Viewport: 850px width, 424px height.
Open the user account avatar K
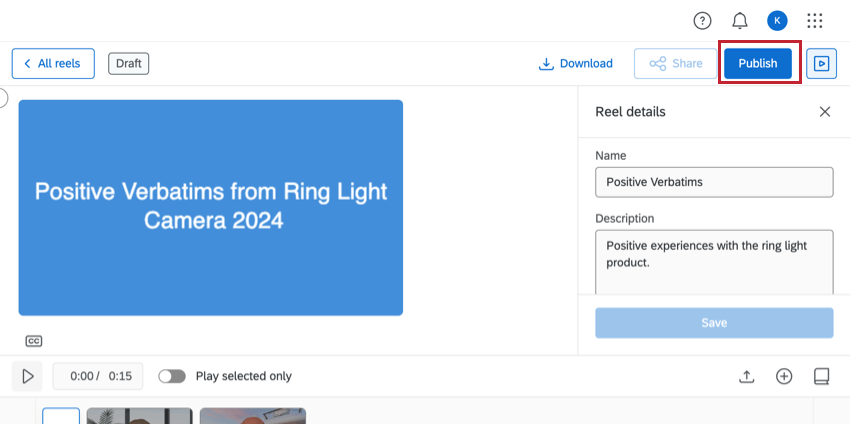tap(777, 21)
